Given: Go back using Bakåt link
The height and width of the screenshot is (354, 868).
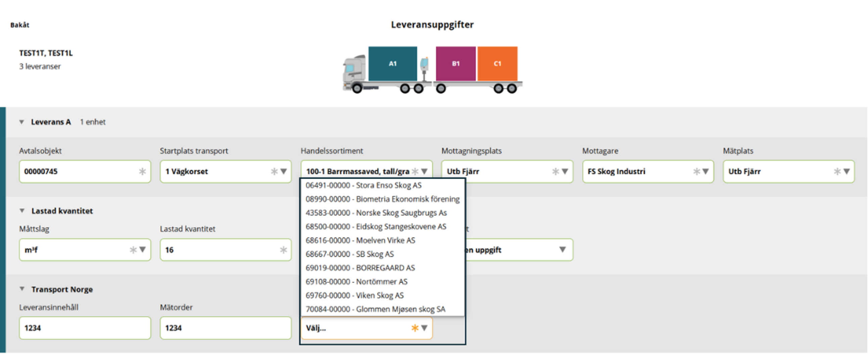Looking at the screenshot, I should 19,25.
